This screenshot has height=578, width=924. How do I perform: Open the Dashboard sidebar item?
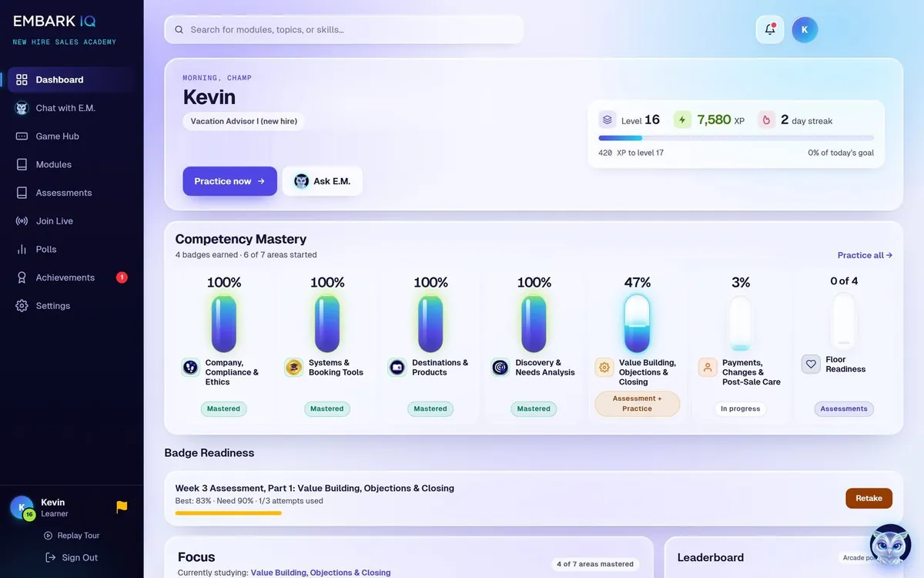pos(71,79)
